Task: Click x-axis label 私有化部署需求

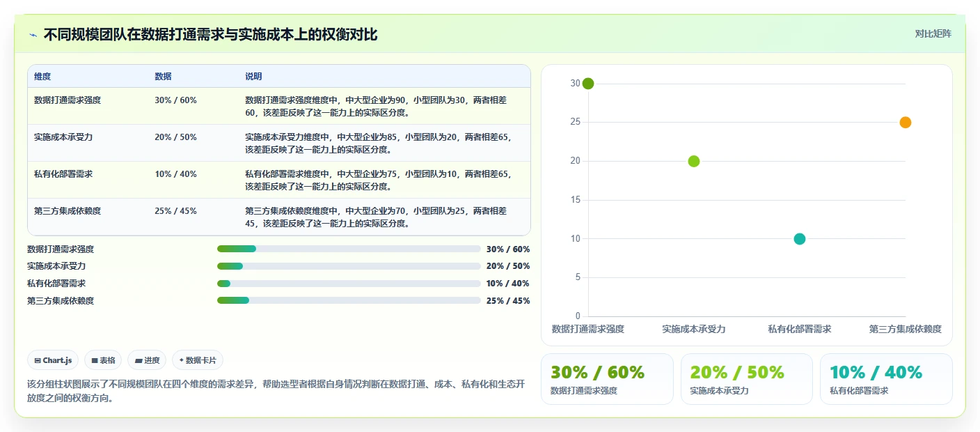Action: [800, 329]
